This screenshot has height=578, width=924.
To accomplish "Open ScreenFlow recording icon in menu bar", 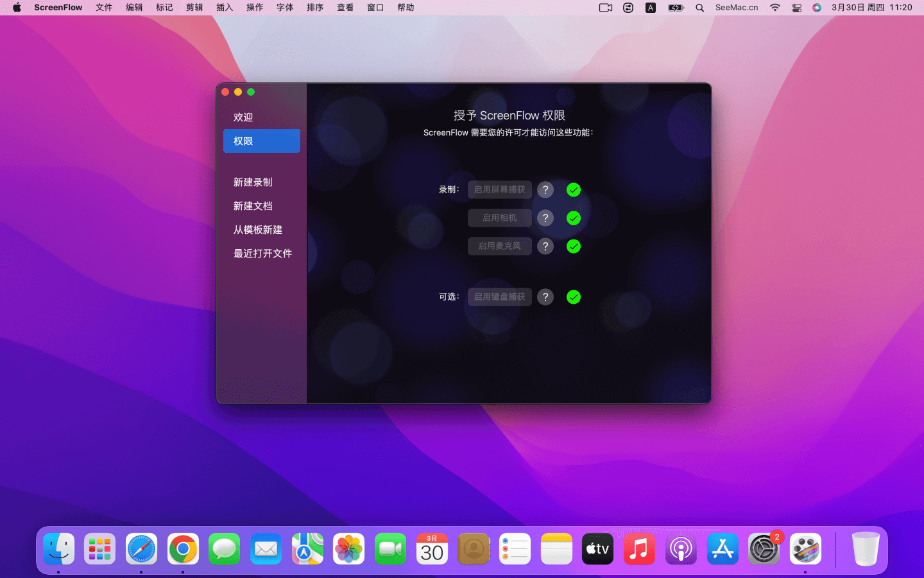I will pyautogui.click(x=605, y=8).
